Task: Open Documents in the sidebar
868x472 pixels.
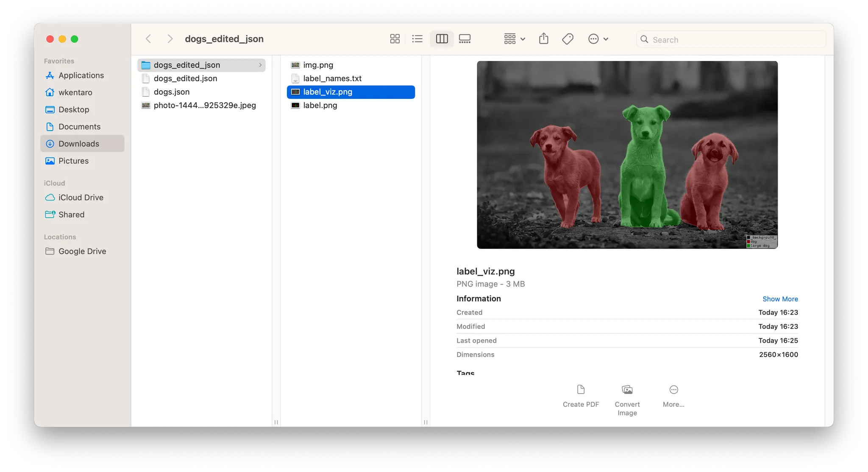Action: click(82, 127)
